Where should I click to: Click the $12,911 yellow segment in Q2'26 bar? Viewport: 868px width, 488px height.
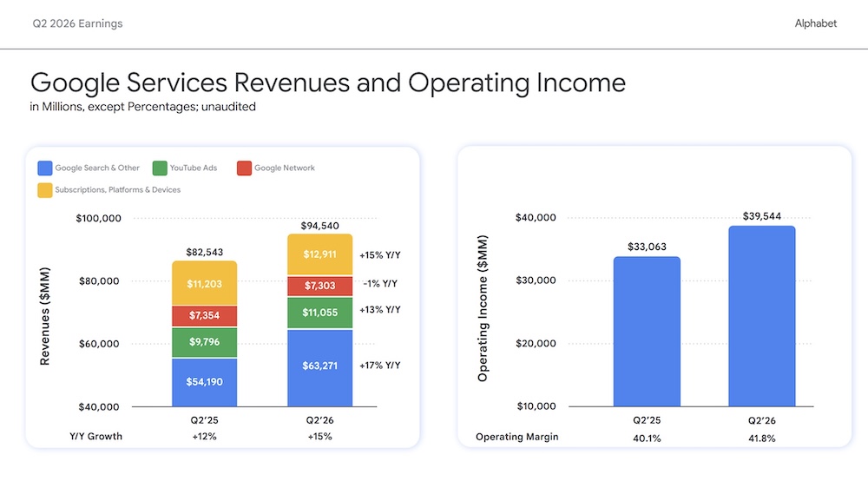[x=320, y=254]
